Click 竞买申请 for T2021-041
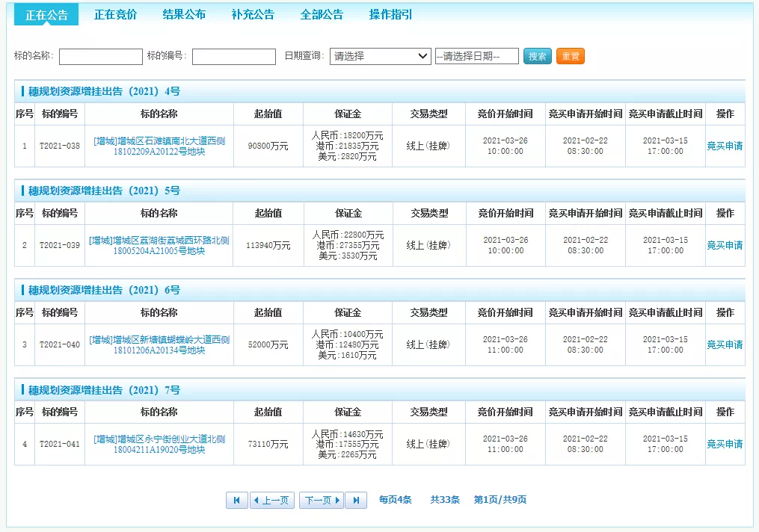Screen dimensions: 759x532 (x=725, y=444)
